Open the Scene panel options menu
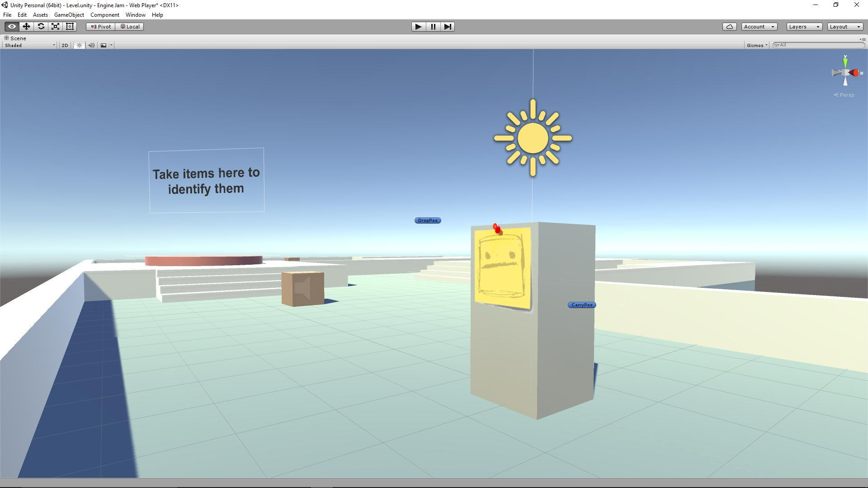The image size is (868, 488). point(862,39)
